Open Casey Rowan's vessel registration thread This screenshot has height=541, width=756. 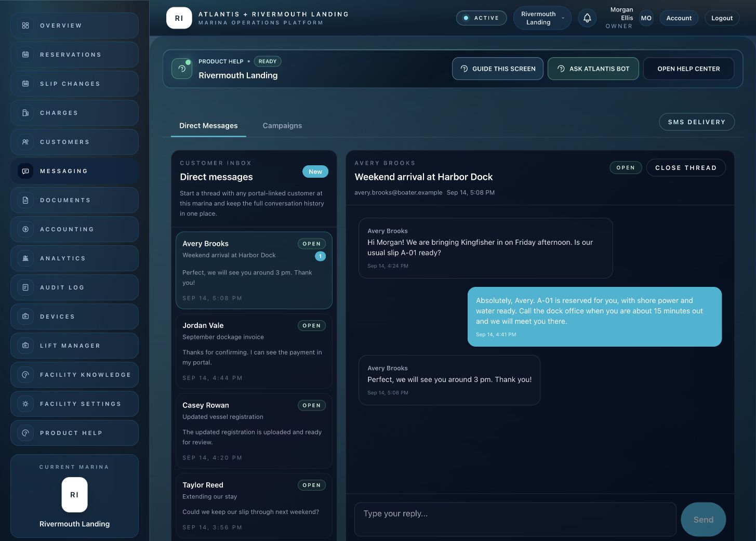254,431
